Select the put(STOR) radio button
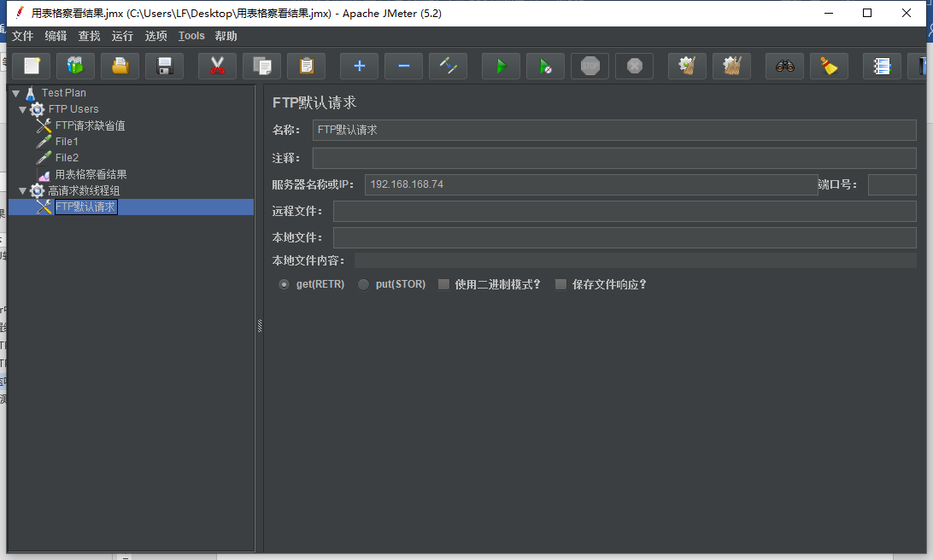Image resolution: width=933 pixels, height=560 pixels. coord(363,284)
